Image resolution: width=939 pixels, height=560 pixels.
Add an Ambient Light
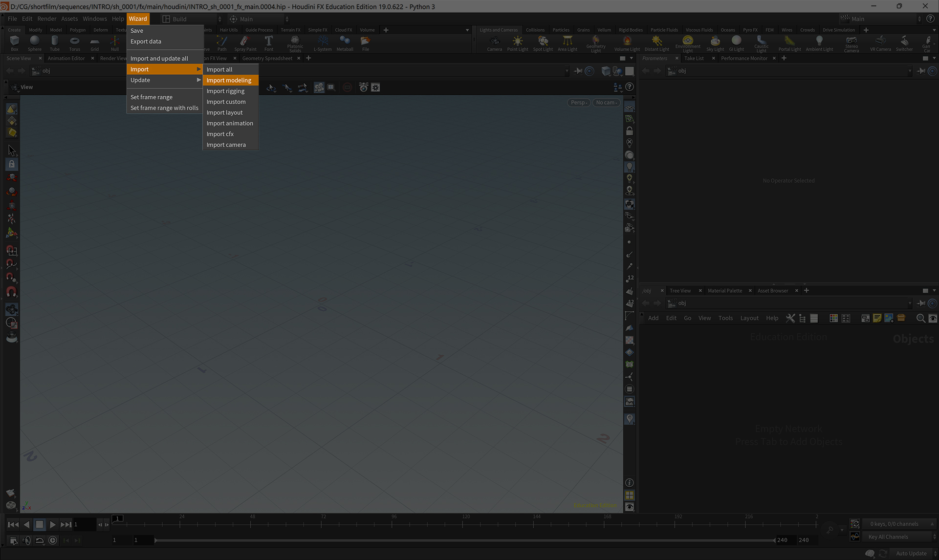[x=819, y=43]
